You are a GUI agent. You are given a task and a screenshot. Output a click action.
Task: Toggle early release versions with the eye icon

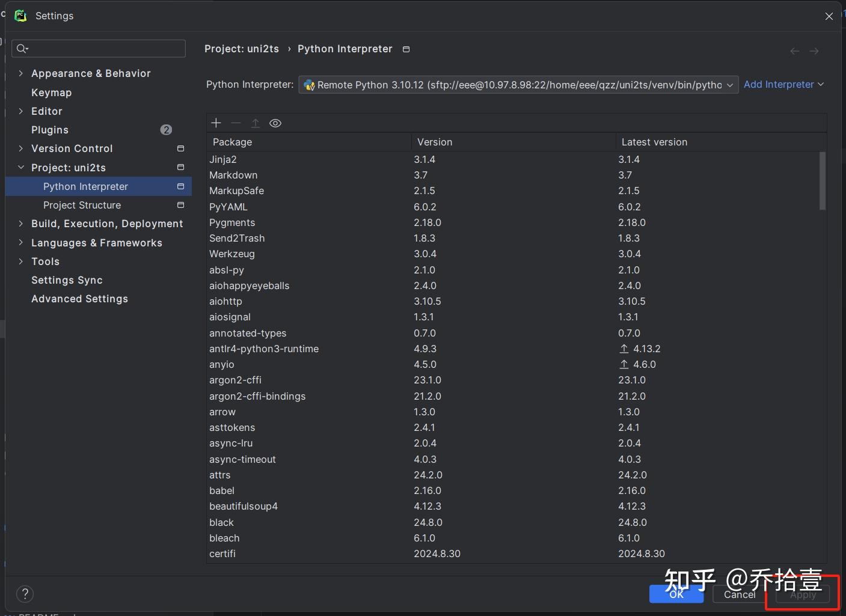(275, 123)
